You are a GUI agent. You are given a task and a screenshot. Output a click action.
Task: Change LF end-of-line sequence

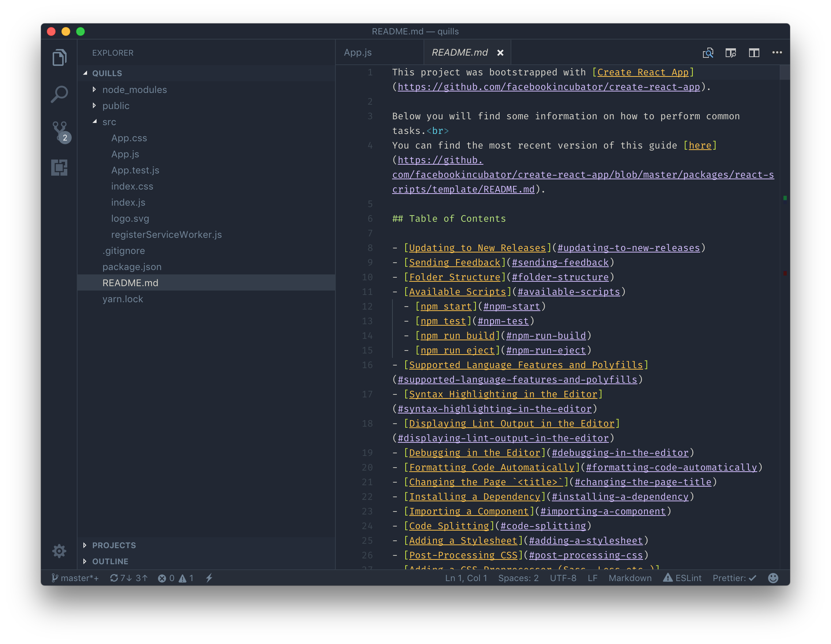coord(592,578)
